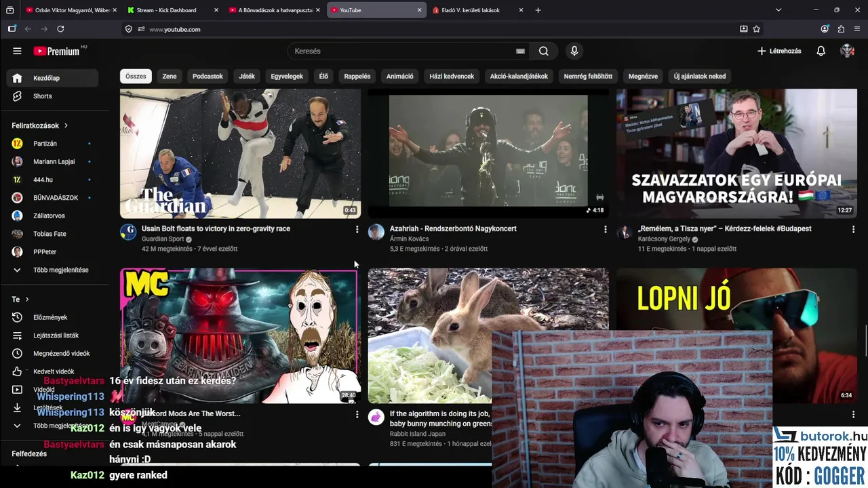Open Előzmények history in sidebar
The image size is (868, 488).
pos(52,317)
